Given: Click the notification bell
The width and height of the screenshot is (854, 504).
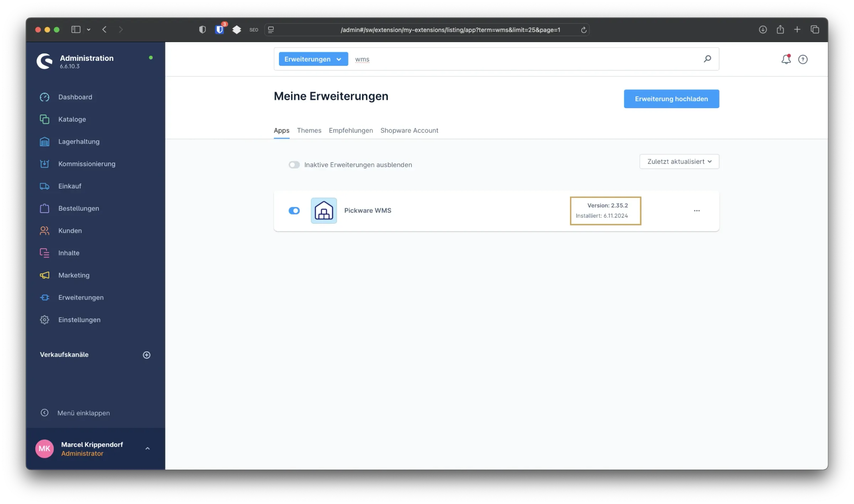Looking at the screenshot, I should pos(786,59).
